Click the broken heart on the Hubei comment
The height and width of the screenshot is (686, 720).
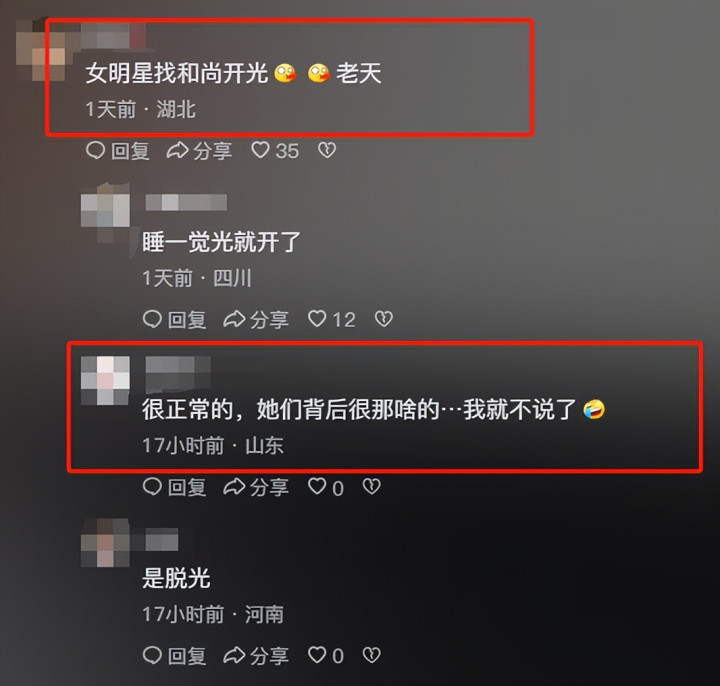point(327,150)
